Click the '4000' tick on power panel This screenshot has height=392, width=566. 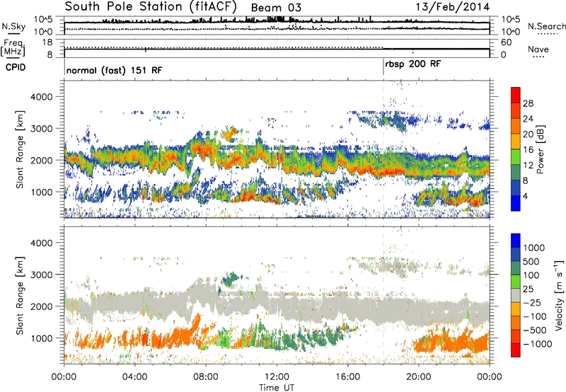(x=42, y=97)
